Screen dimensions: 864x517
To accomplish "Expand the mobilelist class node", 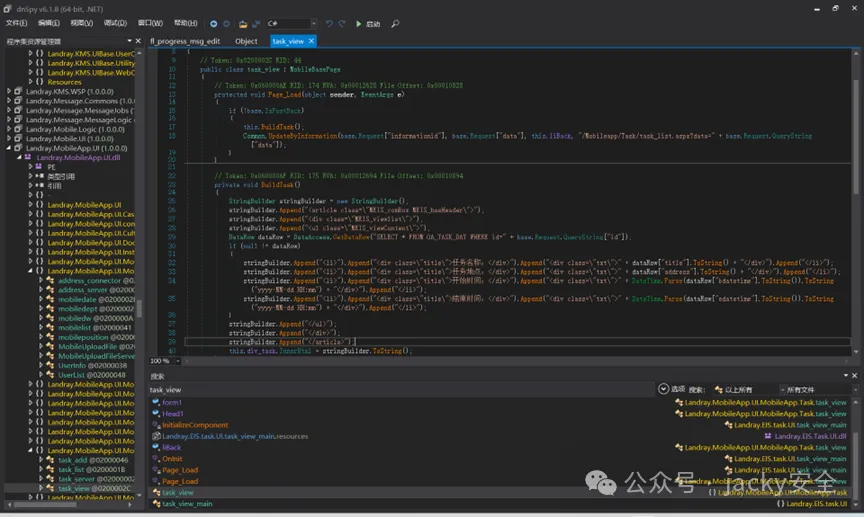I will 41,327.
